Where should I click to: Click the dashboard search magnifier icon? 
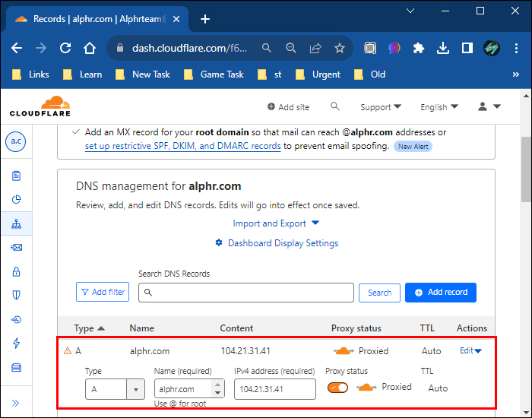(x=335, y=106)
